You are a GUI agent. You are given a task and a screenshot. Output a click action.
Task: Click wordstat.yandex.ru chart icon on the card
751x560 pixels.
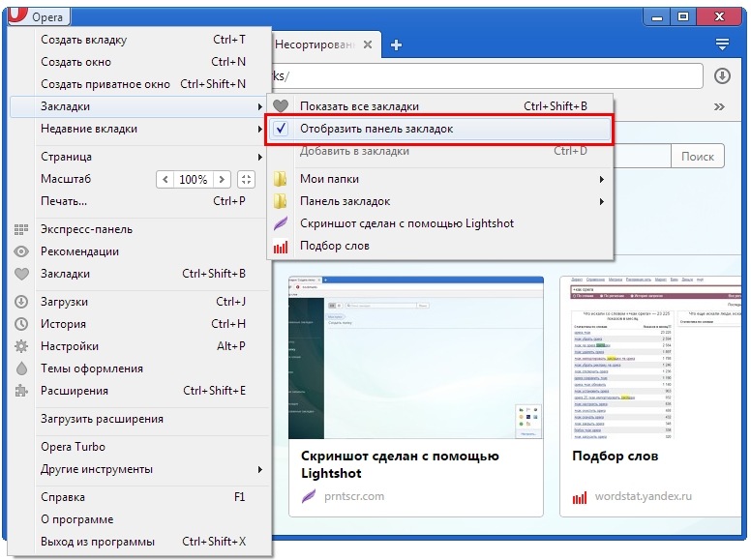(x=580, y=498)
